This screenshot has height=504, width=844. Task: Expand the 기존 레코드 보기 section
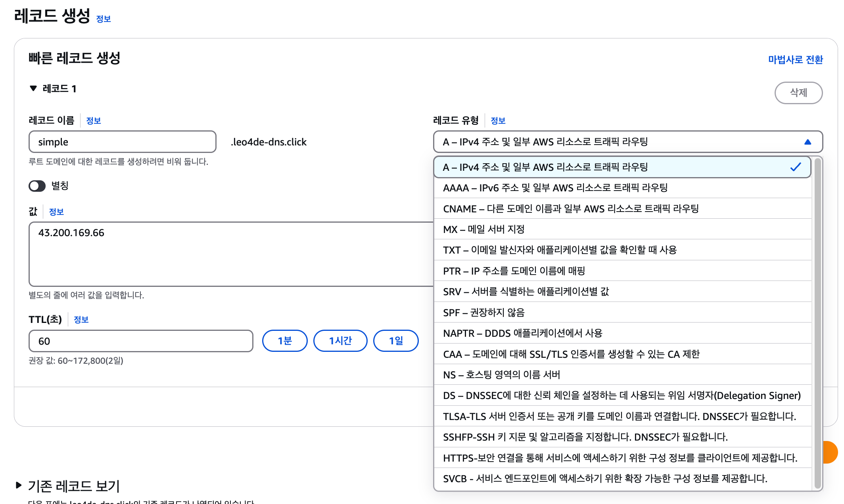click(x=19, y=485)
